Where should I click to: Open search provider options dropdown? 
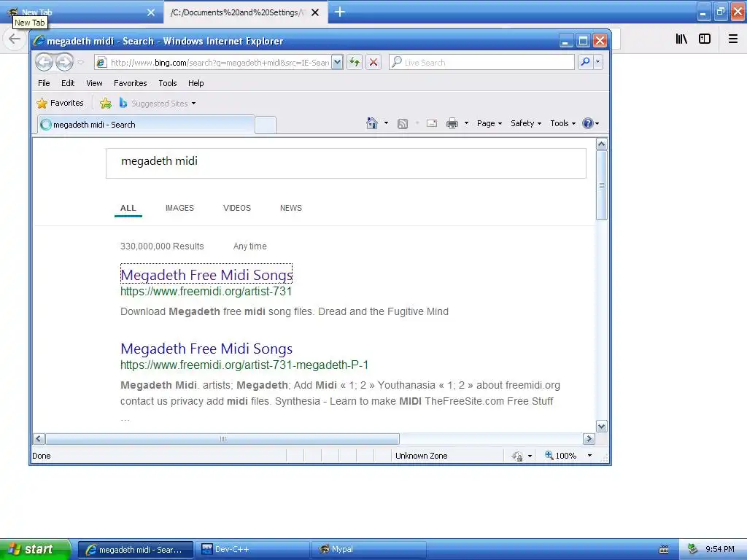point(598,63)
